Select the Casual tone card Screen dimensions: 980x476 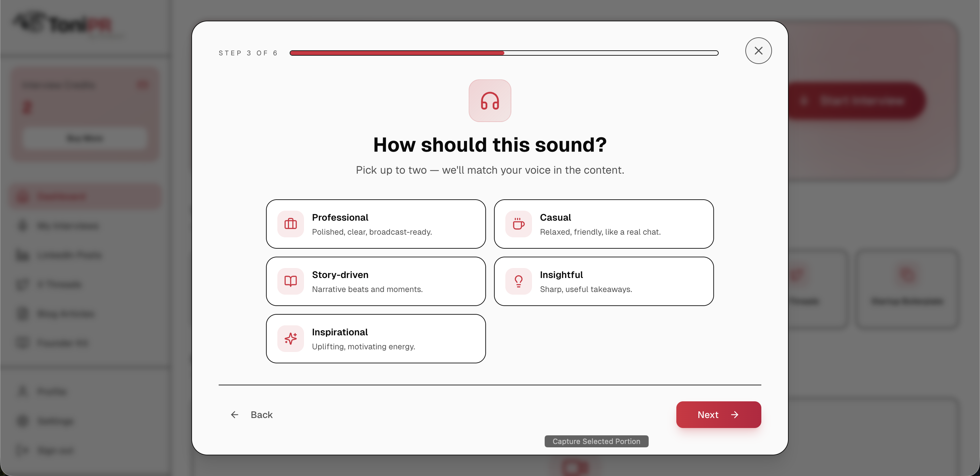tap(604, 224)
